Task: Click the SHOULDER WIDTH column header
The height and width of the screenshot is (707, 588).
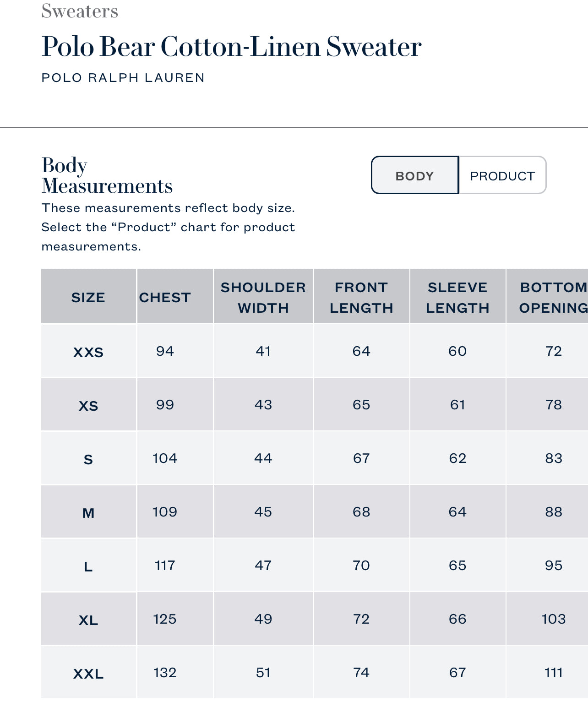Action: [x=263, y=298]
